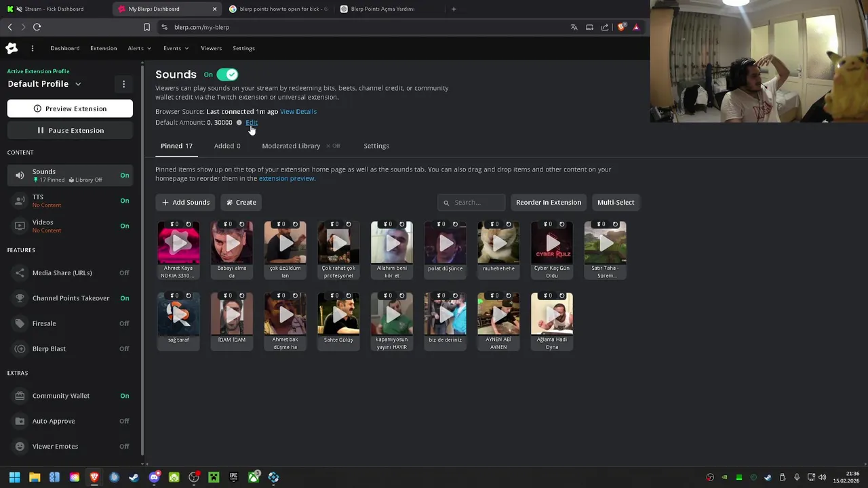The height and width of the screenshot is (488, 868).
Task: Click the Multi-Select button
Action: coord(616,202)
